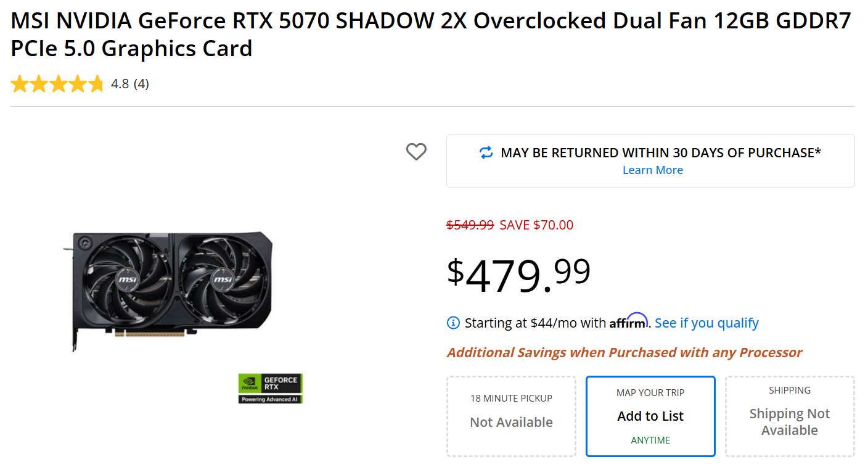The width and height of the screenshot is (868, 467).
Task: Click the heart wishlist icon
Action: (x=416, y=151)
